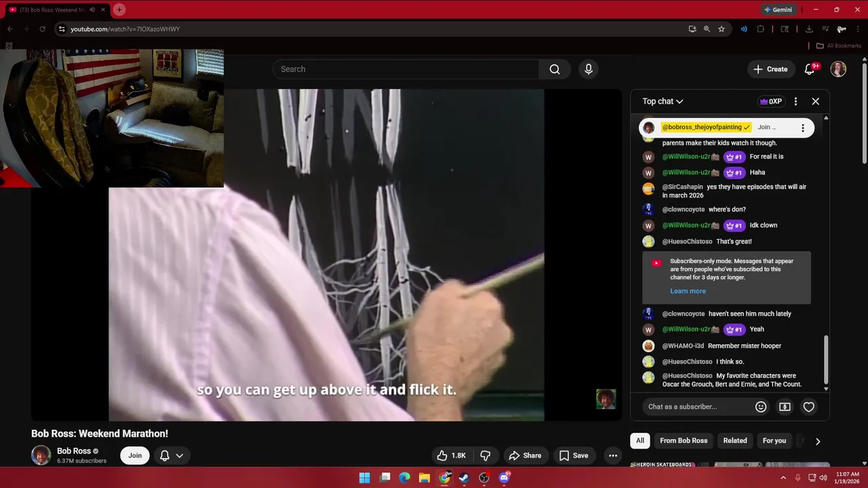Open the notifications bell in YouTube header
Viewport: 868px width, 488px height.
[810, 69]
